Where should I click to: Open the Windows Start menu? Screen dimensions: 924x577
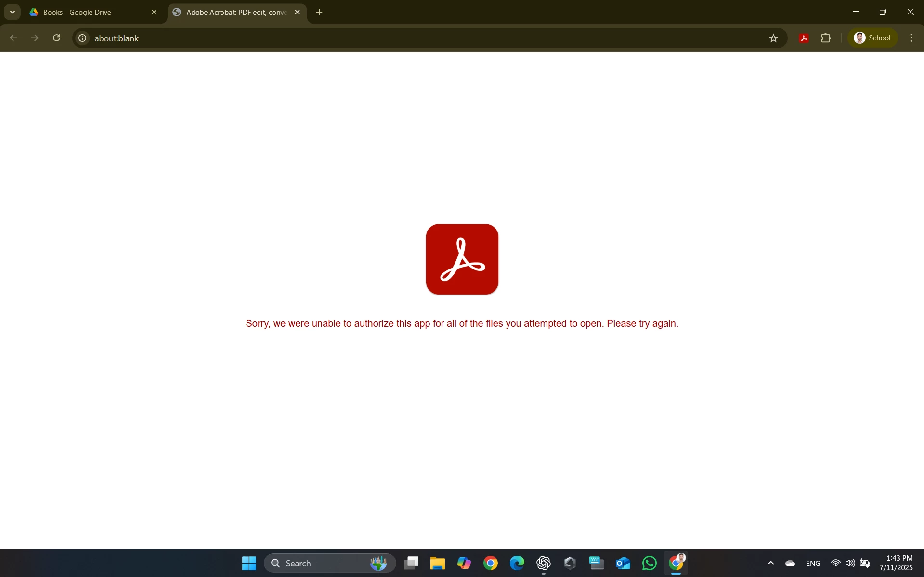point(249,563)
